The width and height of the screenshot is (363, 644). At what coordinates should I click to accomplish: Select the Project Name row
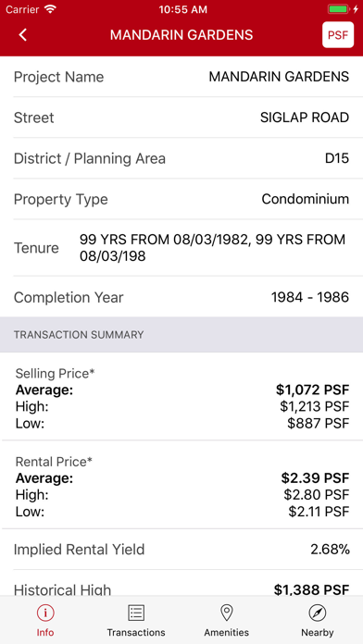pyautogui.click(x=181, y=77)
